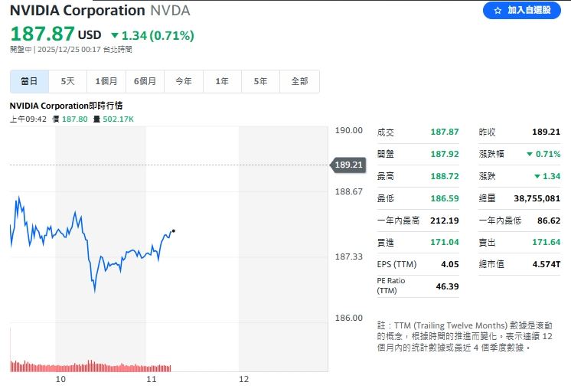The image size is (571, 392).
Task: Open the 6個月 chart tab
Action: coord(145,81)
